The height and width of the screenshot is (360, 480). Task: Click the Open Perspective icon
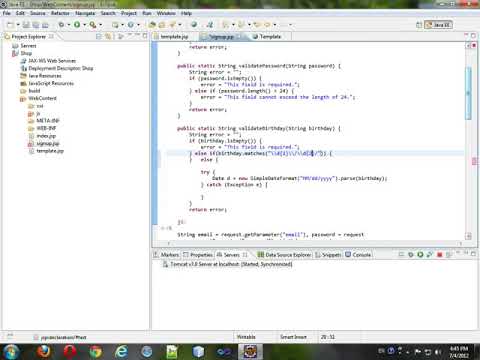(x=419, y=25)
